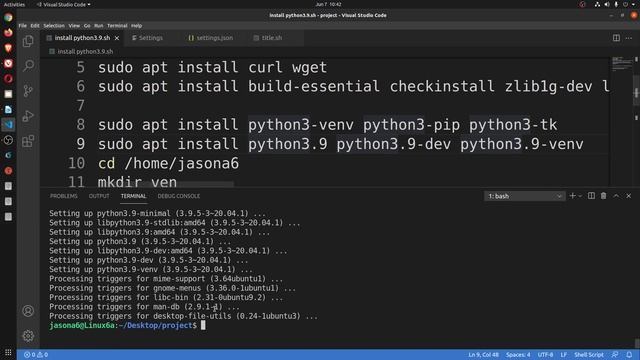Image resolution: width=640 pixels, height=360 pixels.
Task: Split the terminal panel
Action: coord(591,196)
